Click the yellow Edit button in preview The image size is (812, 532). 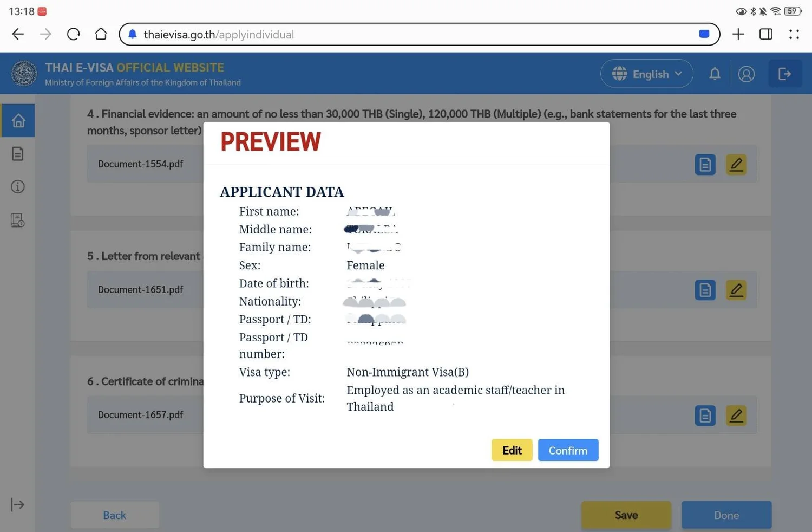click(x=512, y=450)
